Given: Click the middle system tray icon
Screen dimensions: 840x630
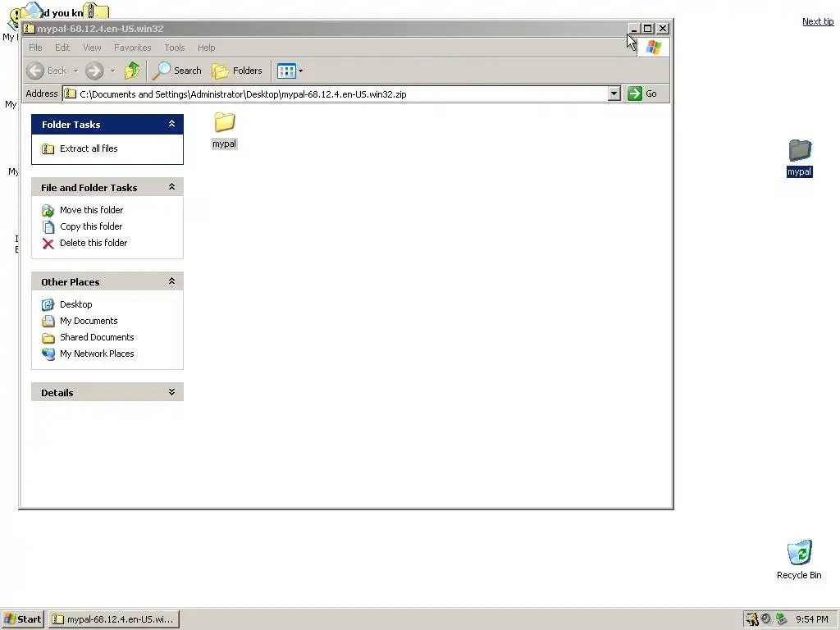Looking at the screenshot, I should click(x=767, y=619).
